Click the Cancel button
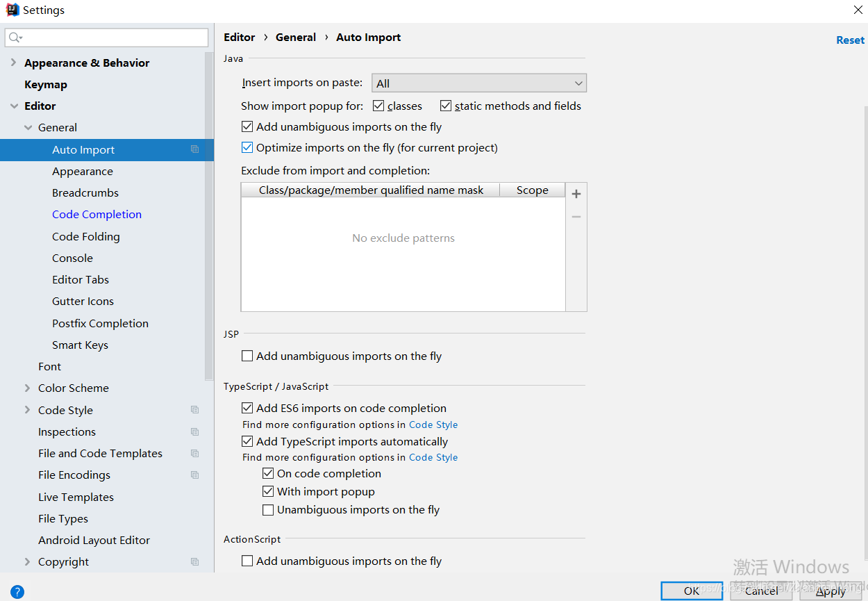The height and width of the screenshot is (601, 868). [761, 591]
